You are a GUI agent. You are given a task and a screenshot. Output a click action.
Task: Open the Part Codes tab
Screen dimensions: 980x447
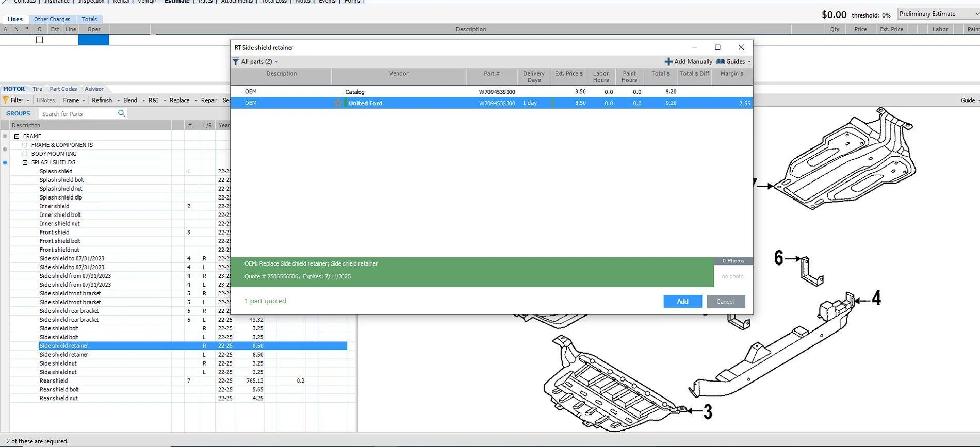(63, 89)
